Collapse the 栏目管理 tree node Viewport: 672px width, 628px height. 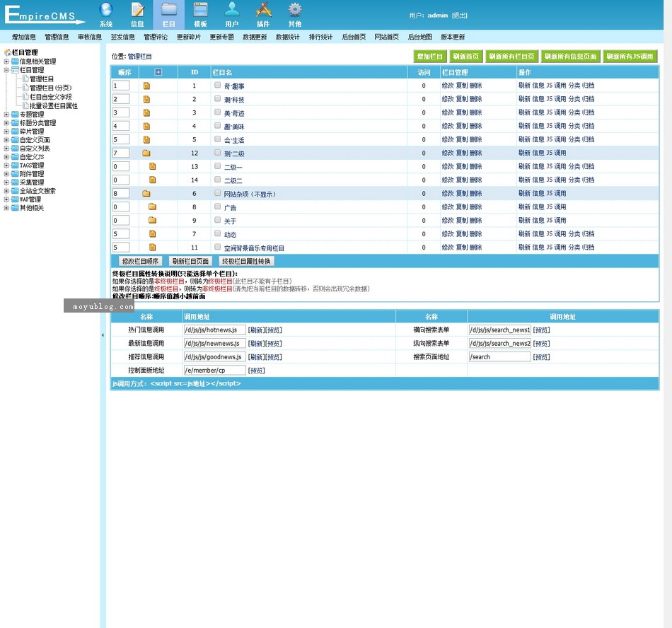click(6, 70)
